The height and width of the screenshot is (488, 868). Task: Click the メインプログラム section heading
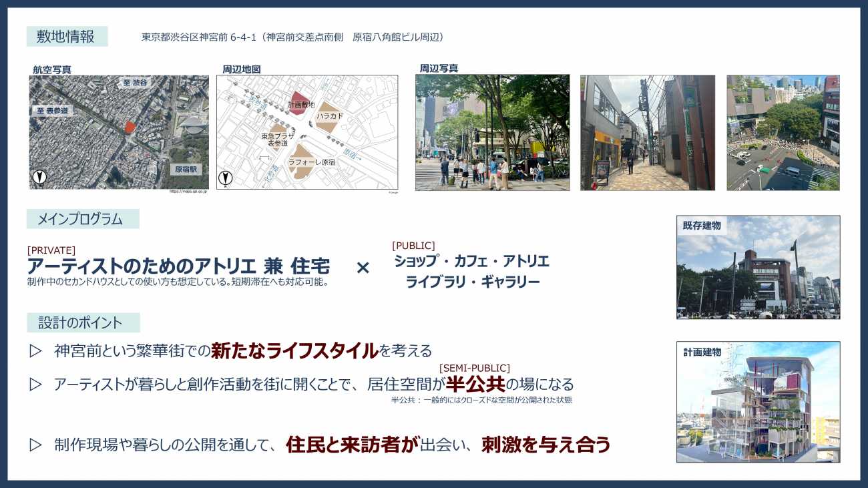click(x=83, y=219)
